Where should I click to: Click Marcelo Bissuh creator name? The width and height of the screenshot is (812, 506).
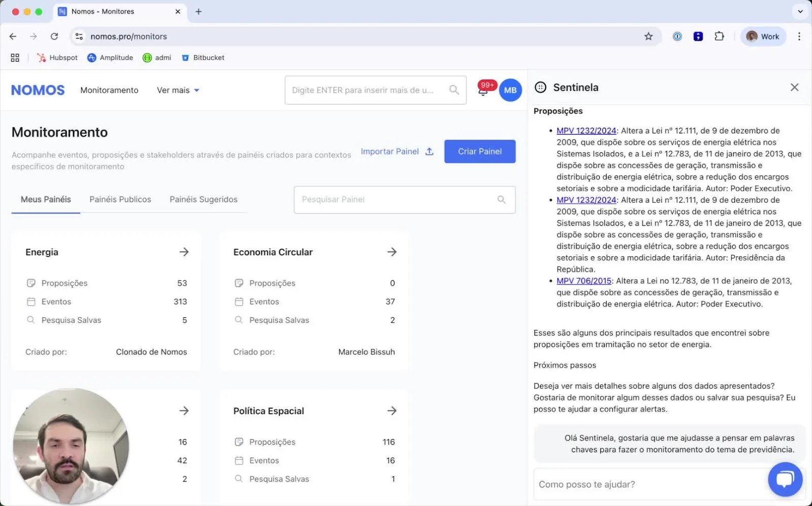pos(366,352)
